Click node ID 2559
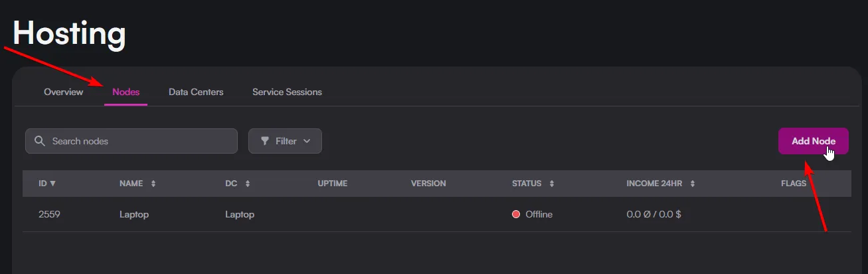868x274 pixels. (x=49, y=214)
